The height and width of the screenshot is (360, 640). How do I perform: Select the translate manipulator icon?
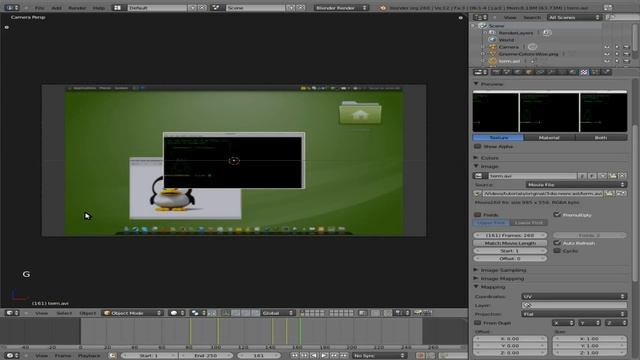(x=236, y=313)
